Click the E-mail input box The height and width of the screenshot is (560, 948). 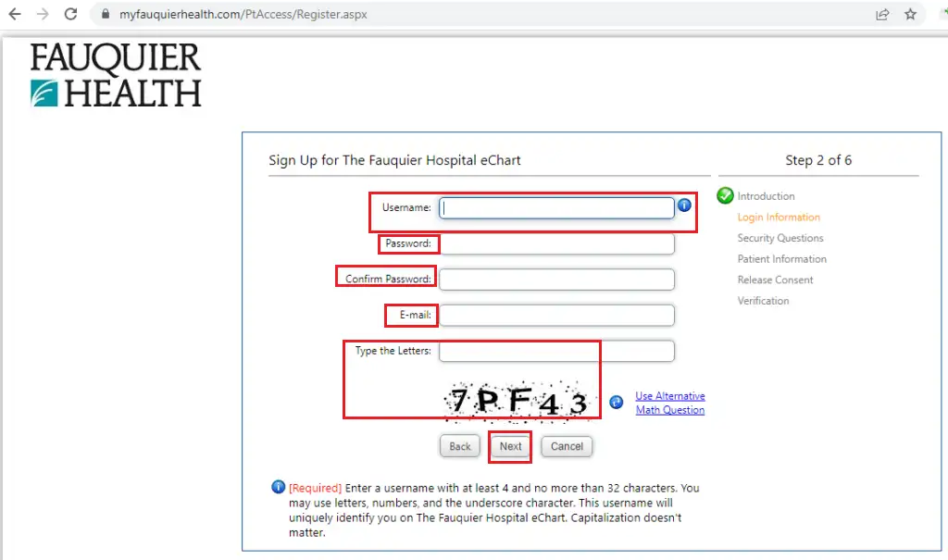tap(556, 315)
